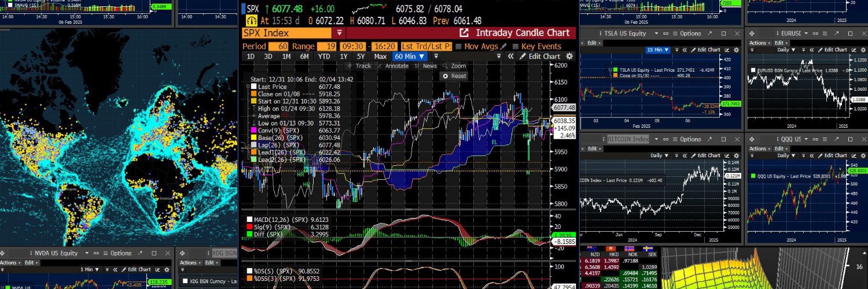Screen dimensions: 868x289
Task: Click the EURUSD panel move handle icon
Action: coord(752,34)
